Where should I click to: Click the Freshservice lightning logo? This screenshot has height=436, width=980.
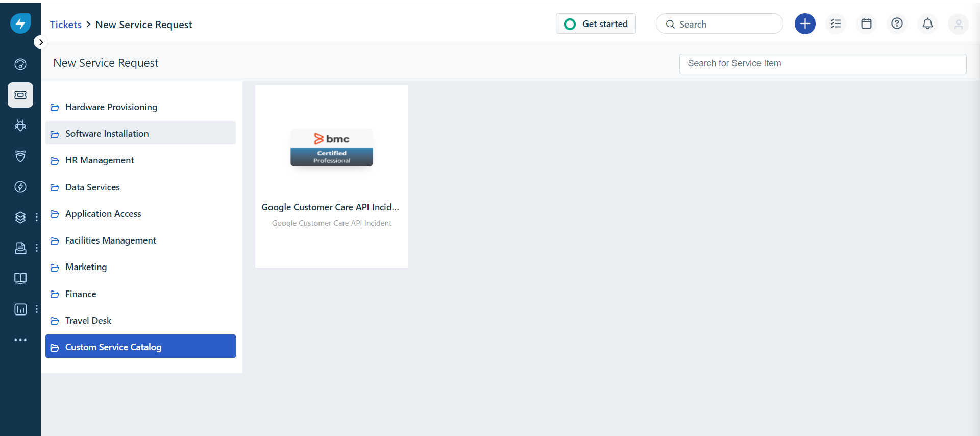click(20, 23)
